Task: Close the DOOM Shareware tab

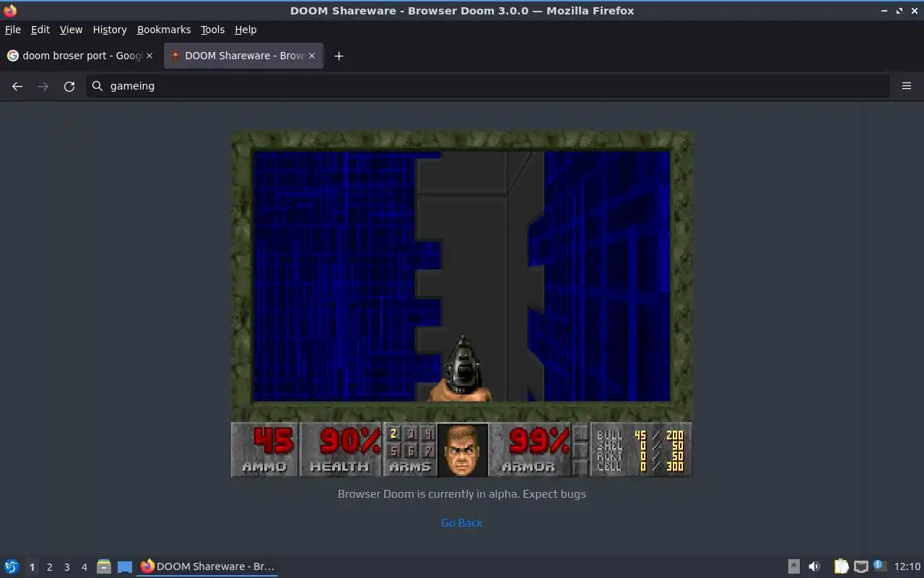Action: click(312, 56)
